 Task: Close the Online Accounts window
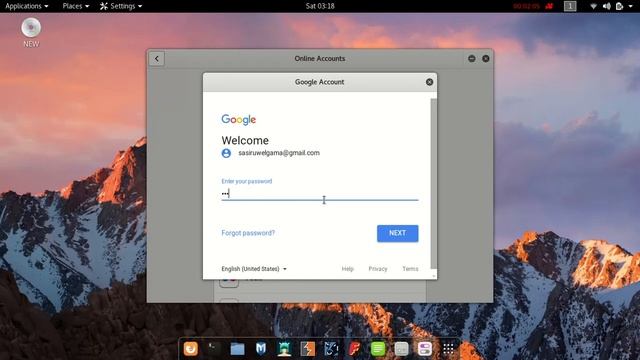tap(486, 58)
